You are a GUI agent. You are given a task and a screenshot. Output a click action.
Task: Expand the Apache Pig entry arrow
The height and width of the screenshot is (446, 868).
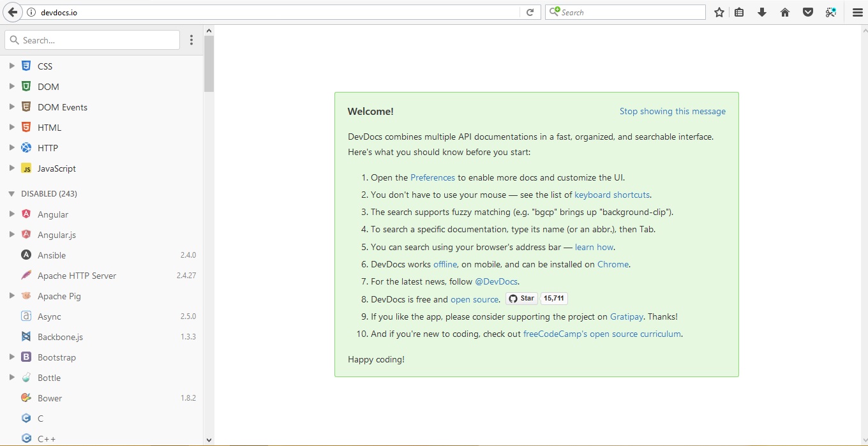pos(11,296)
